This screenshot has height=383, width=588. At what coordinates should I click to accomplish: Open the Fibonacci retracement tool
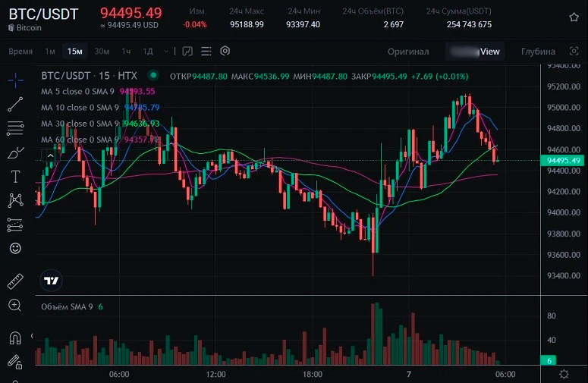click(x=15, y=127)
